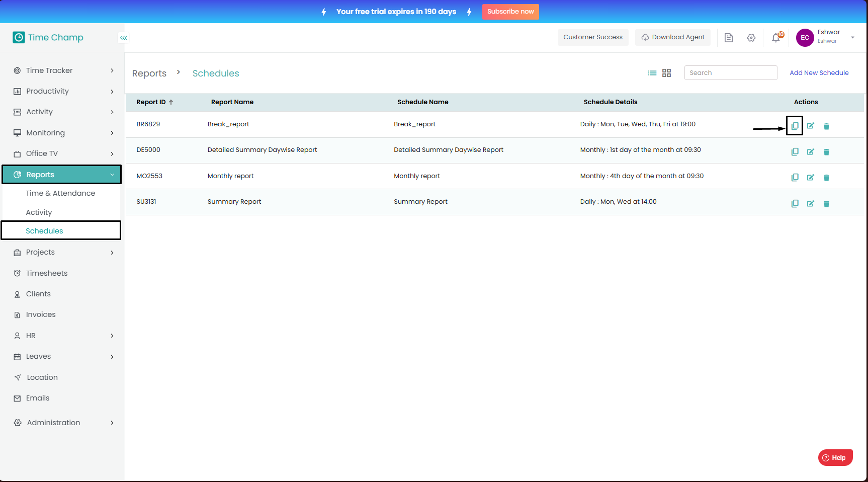Delete the Break_report schedule
Screen dimensions: 868x482
pyautogui.click(x=826, y=126)
